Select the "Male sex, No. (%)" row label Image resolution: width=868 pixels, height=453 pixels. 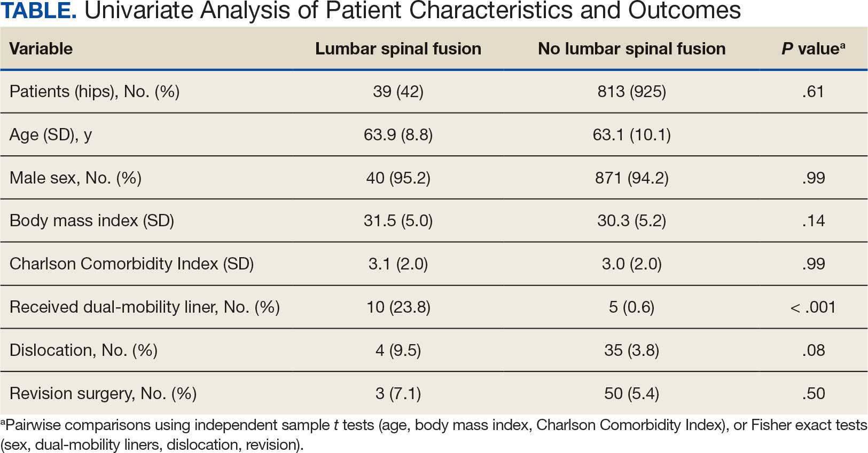point(75,178)
